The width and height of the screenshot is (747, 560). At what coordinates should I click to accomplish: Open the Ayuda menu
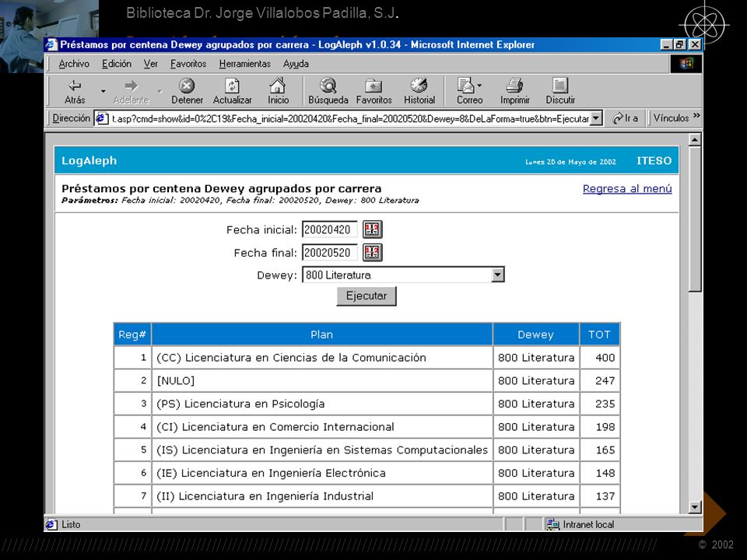click(x=296, y=64)
